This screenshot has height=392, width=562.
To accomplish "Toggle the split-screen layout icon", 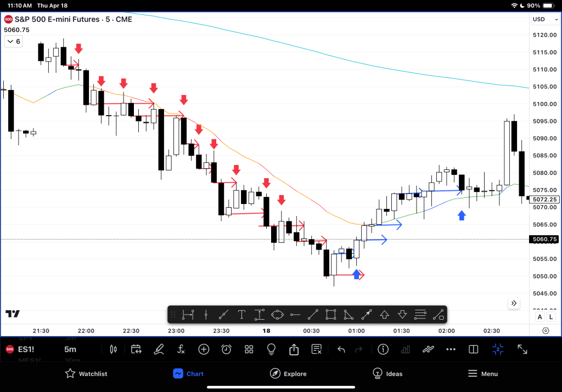I will click(473, 349).
